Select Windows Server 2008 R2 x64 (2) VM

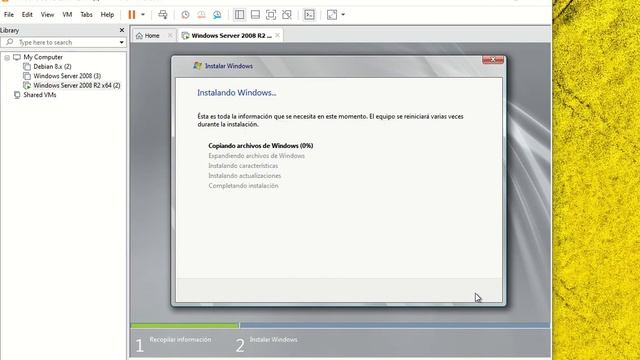tap(77, 85)
